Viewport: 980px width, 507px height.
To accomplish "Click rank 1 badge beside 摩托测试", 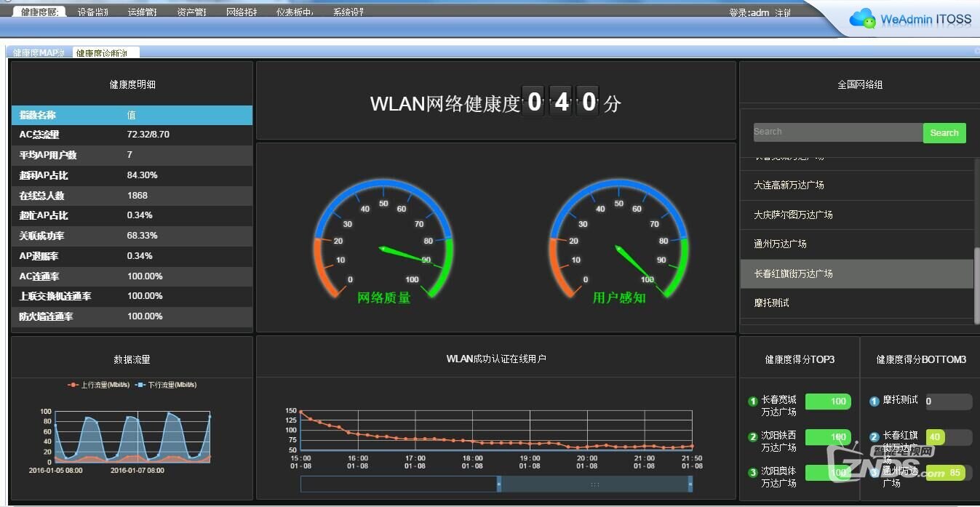I will [875, 402].
